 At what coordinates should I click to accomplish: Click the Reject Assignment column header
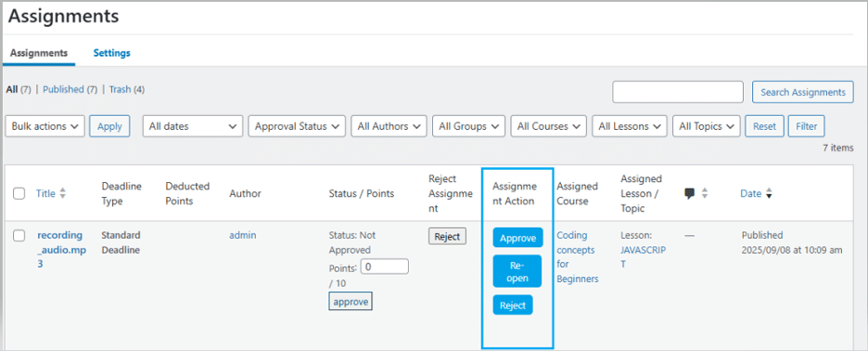coord(451,193)
